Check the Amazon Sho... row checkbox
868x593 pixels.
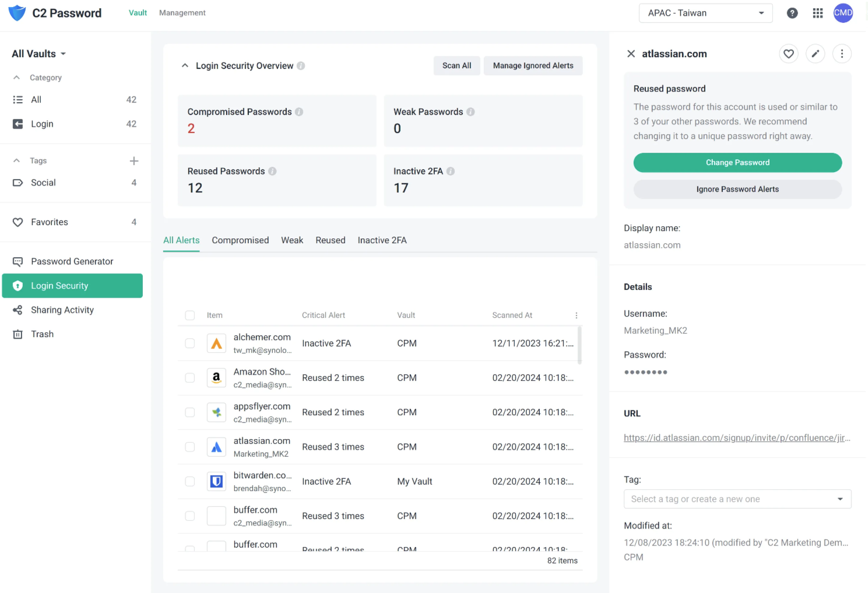coord(190,378)
